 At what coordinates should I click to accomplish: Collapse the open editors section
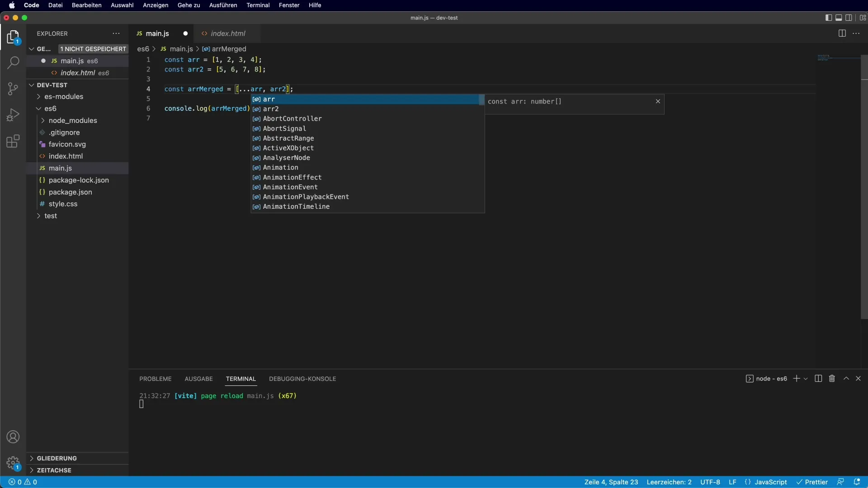click(32, 49)
